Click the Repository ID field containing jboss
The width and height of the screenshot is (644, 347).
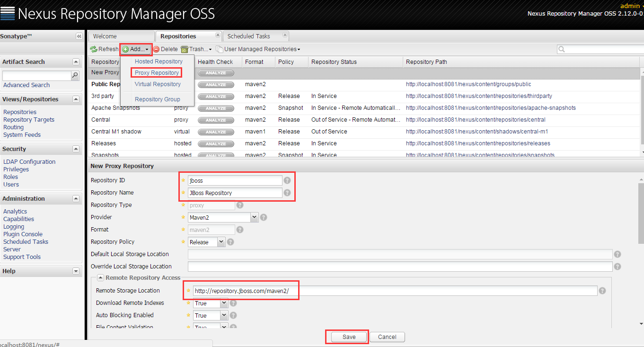(x=235, y=180)
